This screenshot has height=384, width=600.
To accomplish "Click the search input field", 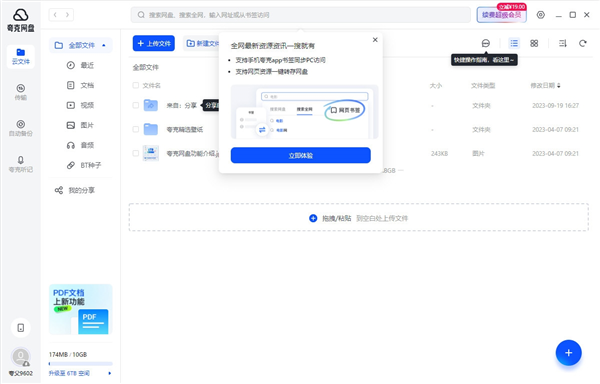I will tap(300, 15).
